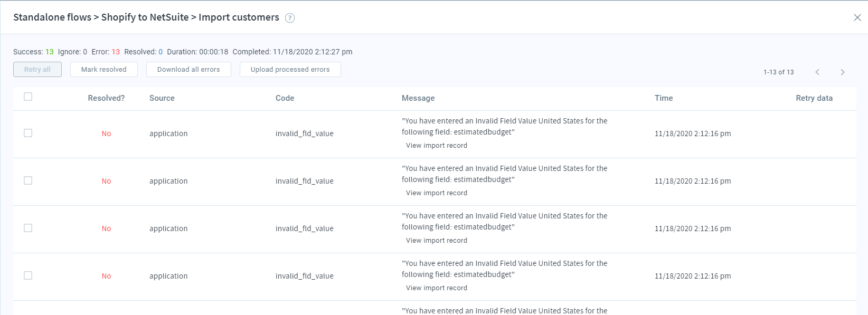Click the Ignore: 0 count
This screenshot has height=315, width=868.
[72, 52]
